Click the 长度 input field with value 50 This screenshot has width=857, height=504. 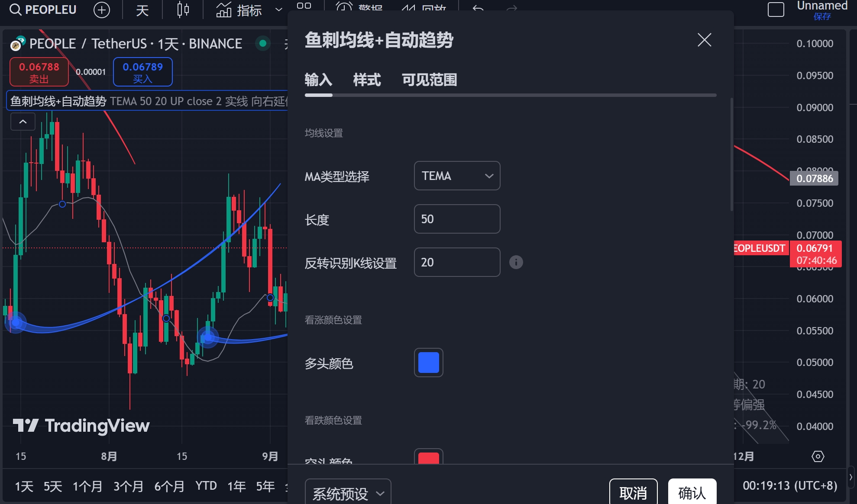[x=457, y=219]
